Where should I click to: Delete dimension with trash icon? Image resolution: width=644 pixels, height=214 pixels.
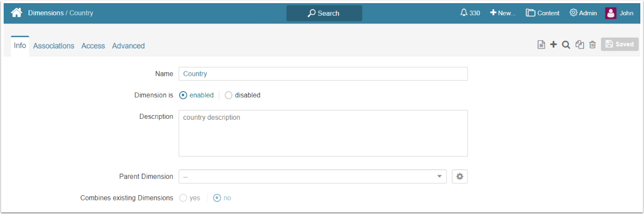coord(592,45)
